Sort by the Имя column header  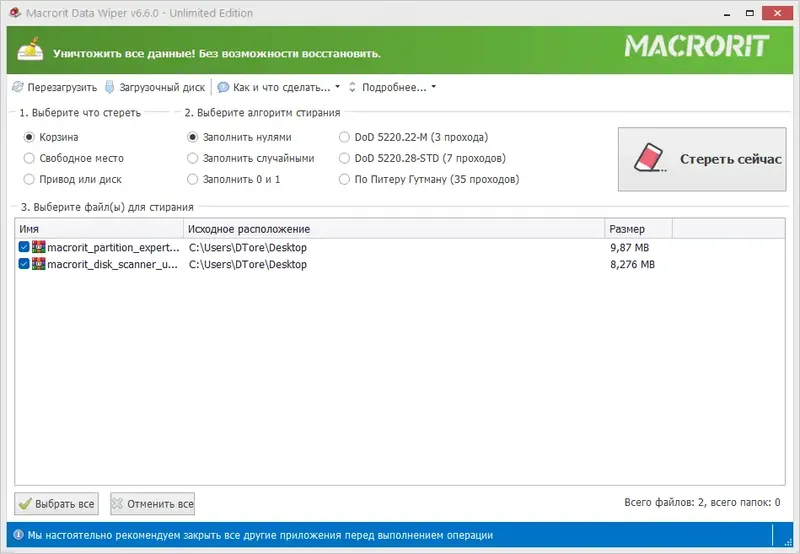coord(99,229)
